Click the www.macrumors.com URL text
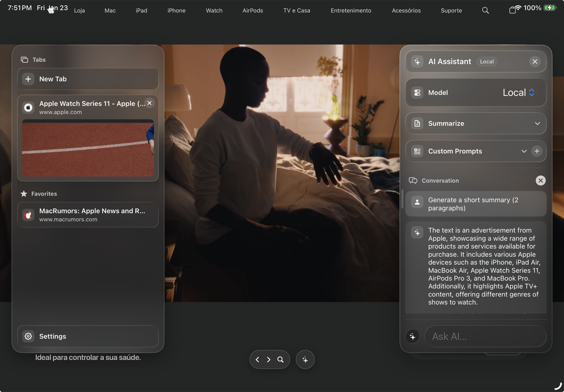The height and width of the screenshot is (392, 564). pyautogui.click(x=68, y=219)
